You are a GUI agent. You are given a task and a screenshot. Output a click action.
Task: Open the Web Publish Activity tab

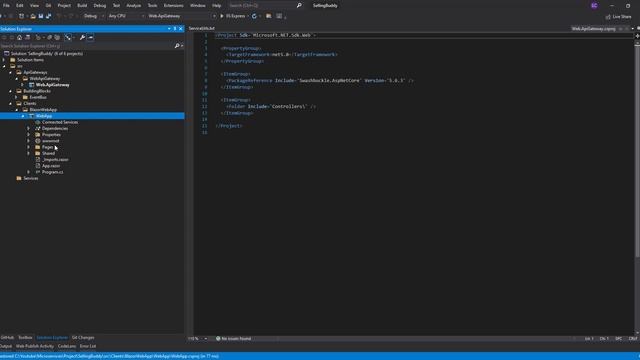click(x=35, y=346)
